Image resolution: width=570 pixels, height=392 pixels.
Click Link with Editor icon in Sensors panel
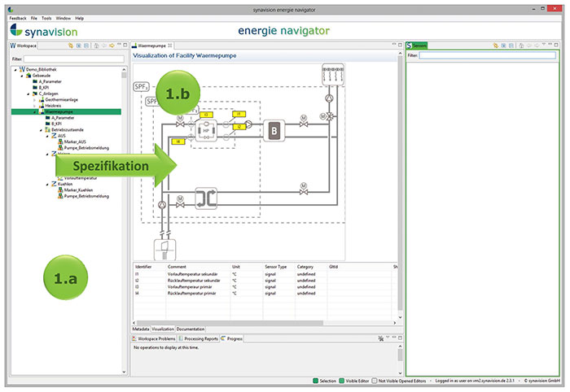pos(495,46)
